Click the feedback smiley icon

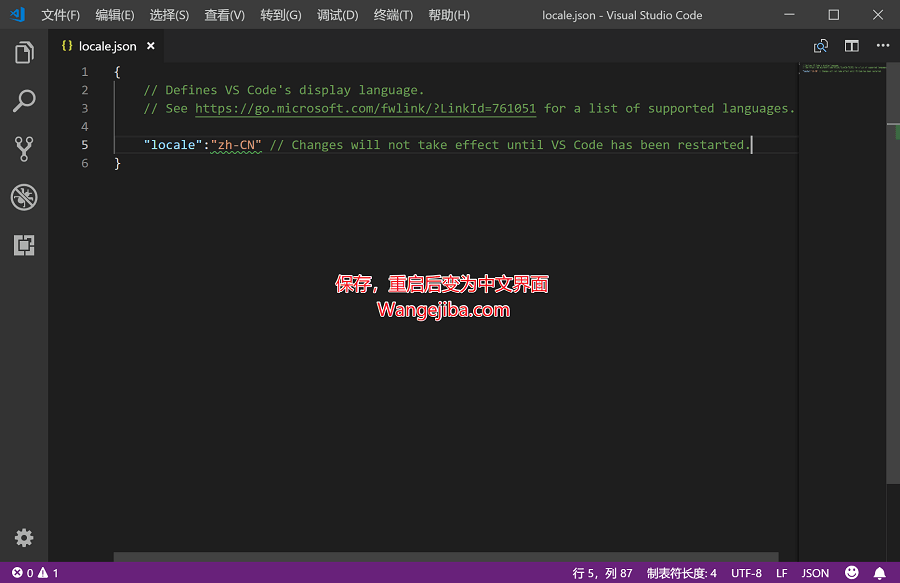point(852,573)
